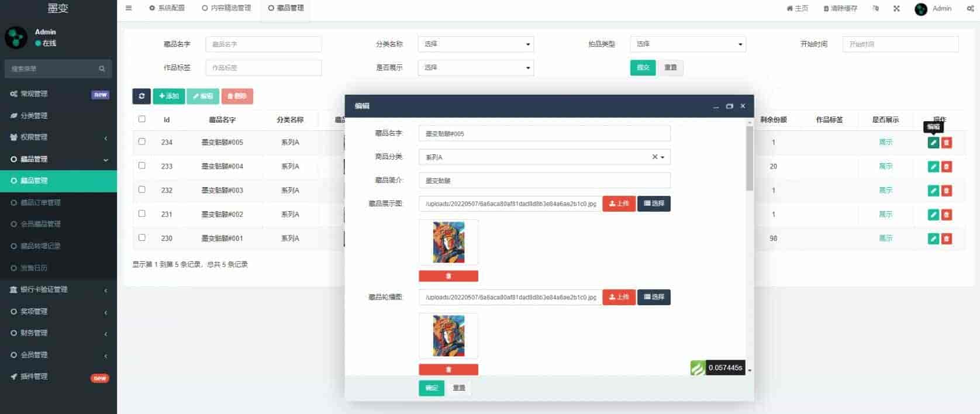This screenshot has width=980, height=414.
Task: Click the delete trash icon for row 234
Action: (x=947, y=143)
